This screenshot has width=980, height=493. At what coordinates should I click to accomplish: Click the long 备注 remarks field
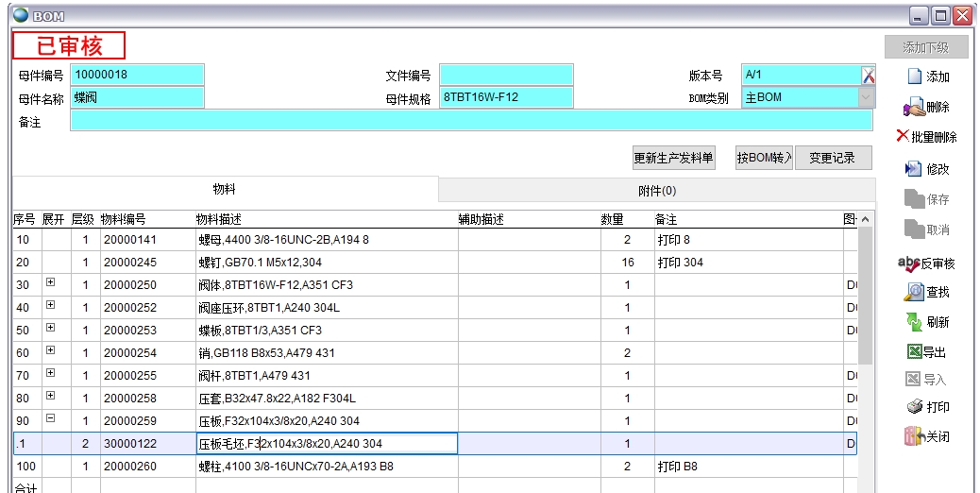(x=471, y=121)
